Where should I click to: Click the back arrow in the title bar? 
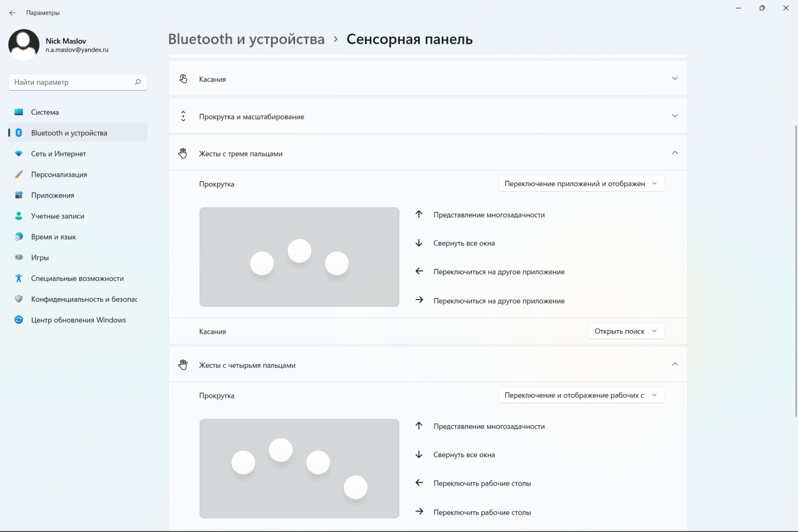[x=12, y=13]
